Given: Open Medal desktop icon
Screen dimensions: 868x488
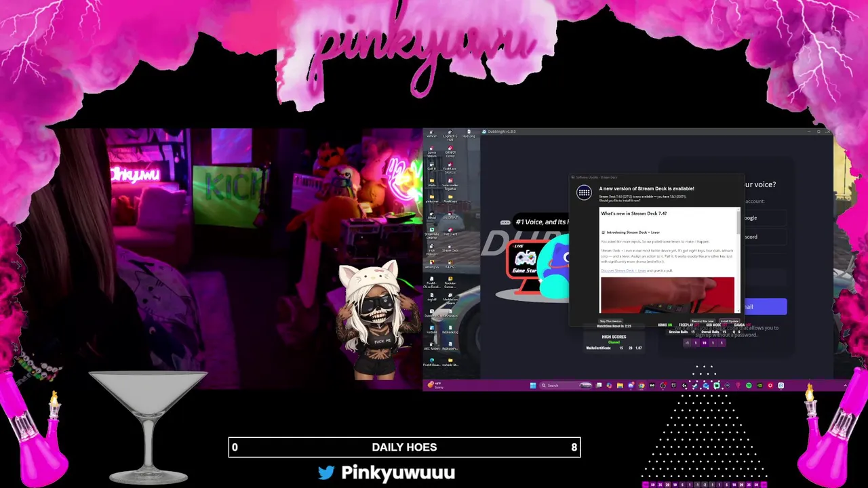Looking at the screenshot, I should 431,215.
